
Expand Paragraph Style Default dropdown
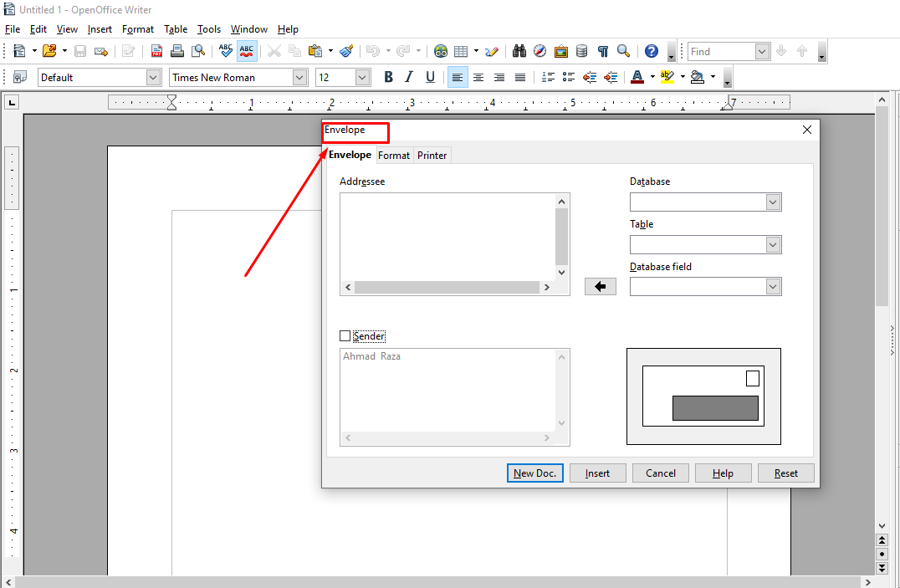[153, 77]
